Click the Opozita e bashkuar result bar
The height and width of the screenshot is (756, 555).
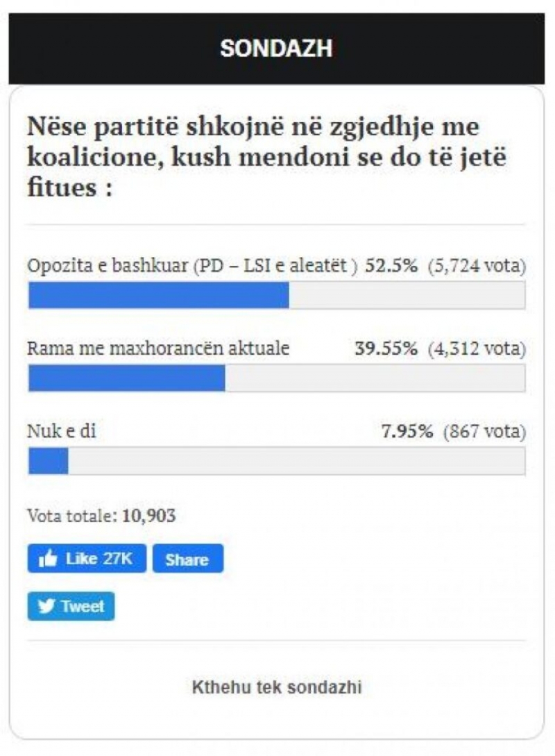(277, 295)
